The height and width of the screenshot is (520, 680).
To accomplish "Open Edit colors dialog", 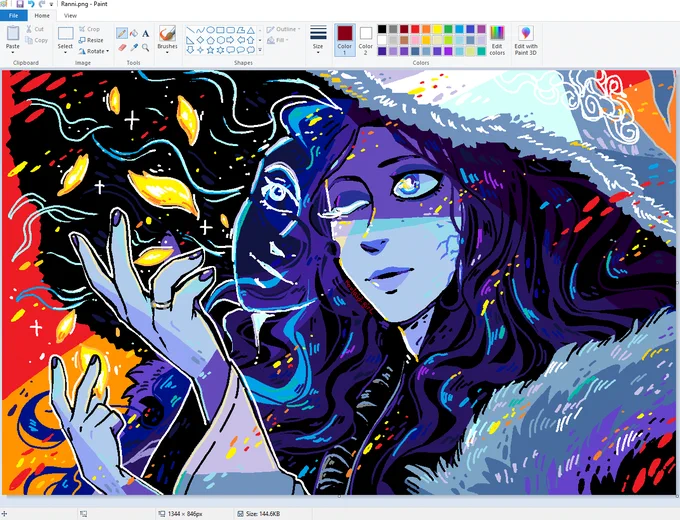I will pos(497,40).
